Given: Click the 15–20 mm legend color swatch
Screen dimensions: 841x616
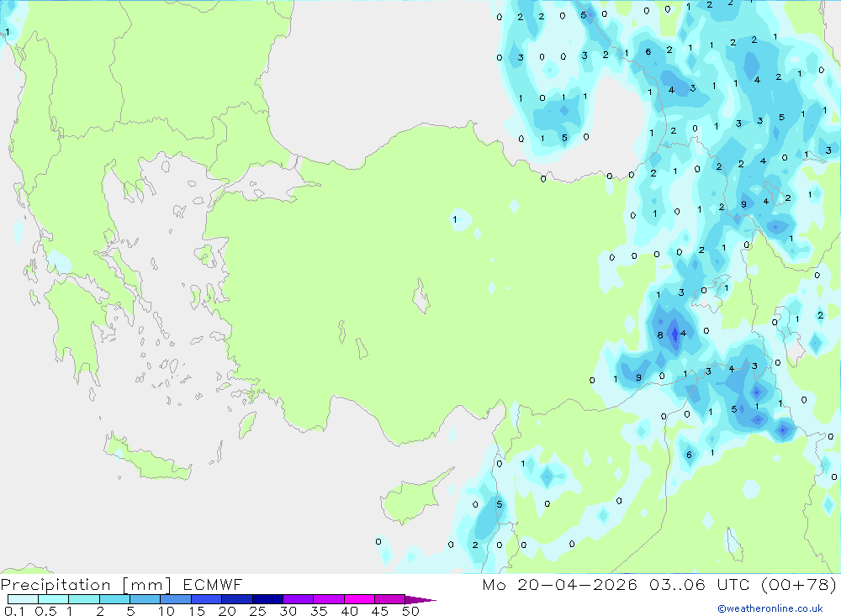Looking at the screenshot, I should point(207,599).
